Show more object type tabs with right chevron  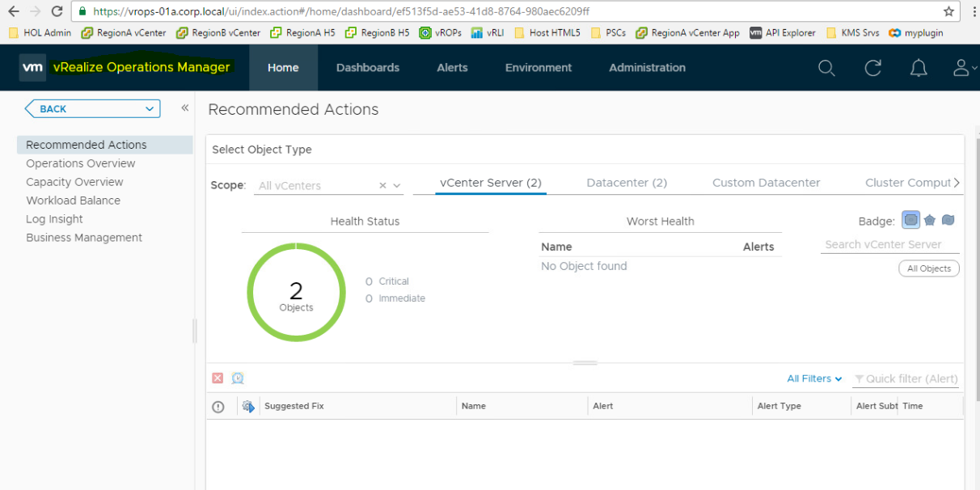(x=957, y=183)
